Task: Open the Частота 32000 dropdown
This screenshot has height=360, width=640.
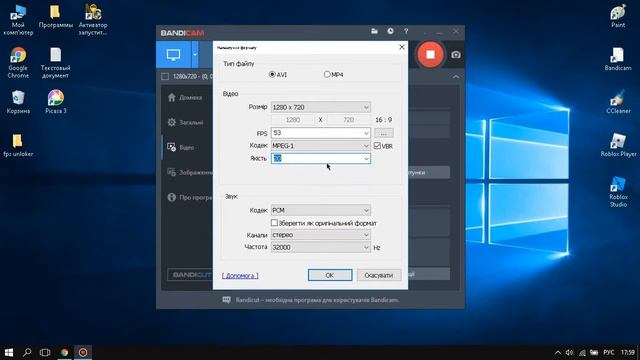Action: click(321, 247)
